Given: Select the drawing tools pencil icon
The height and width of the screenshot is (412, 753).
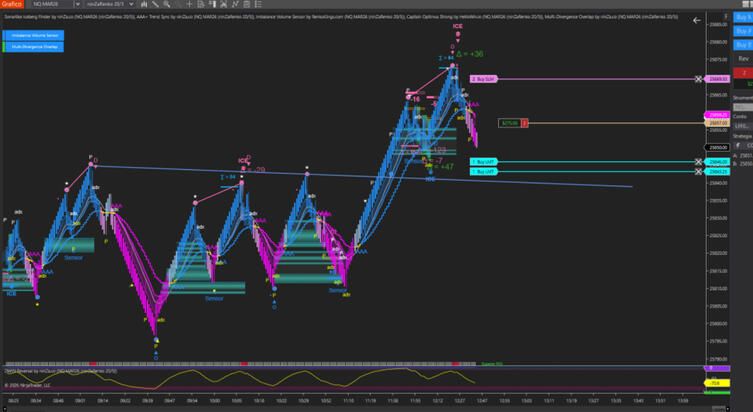Looking at the screenshot, I should (157, 5).
